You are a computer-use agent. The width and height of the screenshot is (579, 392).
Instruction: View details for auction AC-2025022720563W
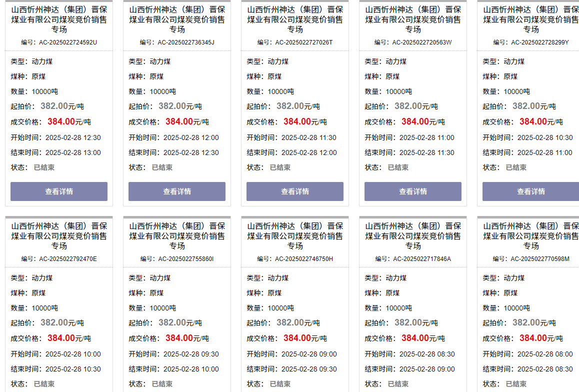pos(413,191)
